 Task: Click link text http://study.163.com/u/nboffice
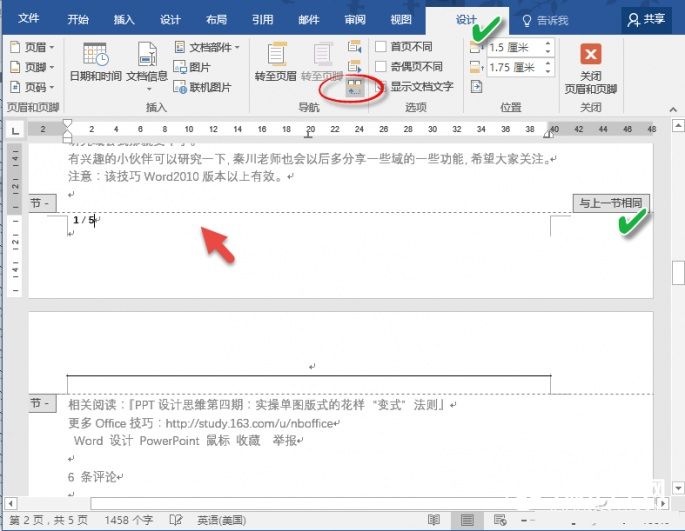[x=249, y=423]
